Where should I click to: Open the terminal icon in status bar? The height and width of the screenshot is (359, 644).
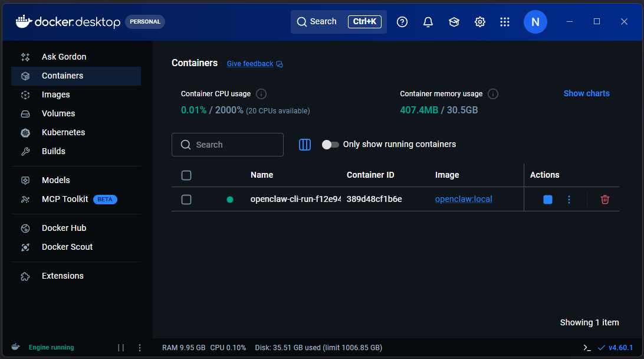click(587, 348)
